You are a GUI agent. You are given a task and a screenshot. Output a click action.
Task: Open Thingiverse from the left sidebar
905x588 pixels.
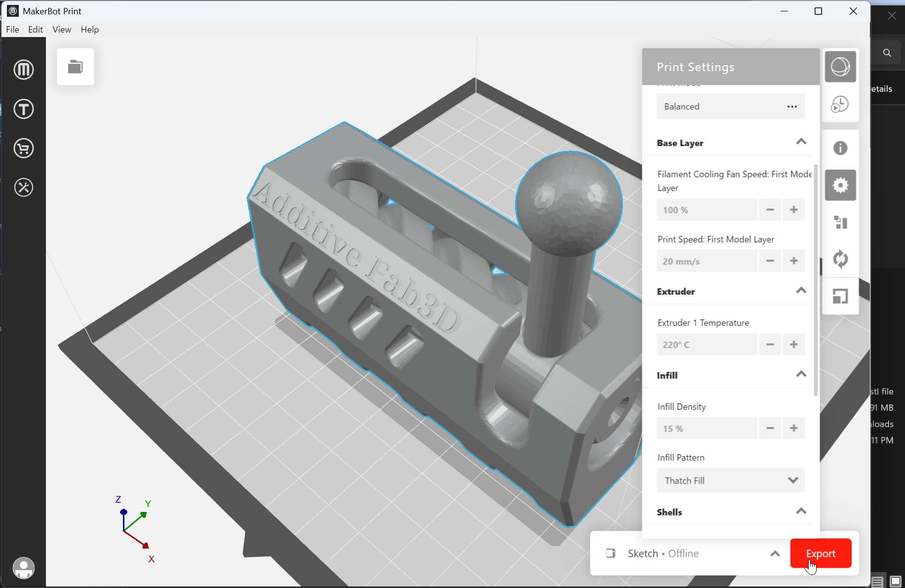[x=23, y=109]
